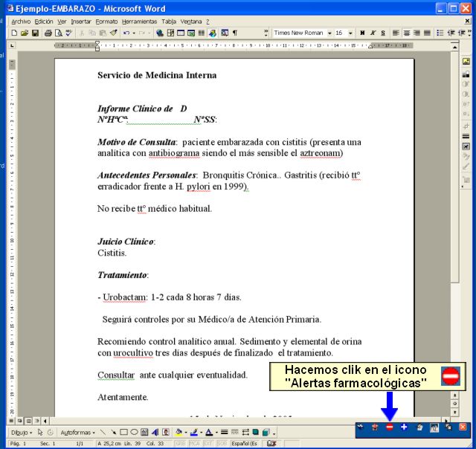
Task: Select the Arrow drawing tool
Action: (113, 433)
